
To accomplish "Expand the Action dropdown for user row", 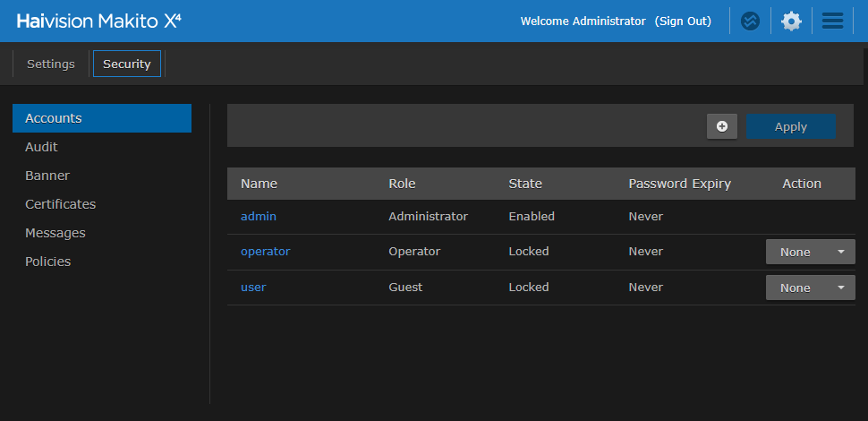I will 810,288.
